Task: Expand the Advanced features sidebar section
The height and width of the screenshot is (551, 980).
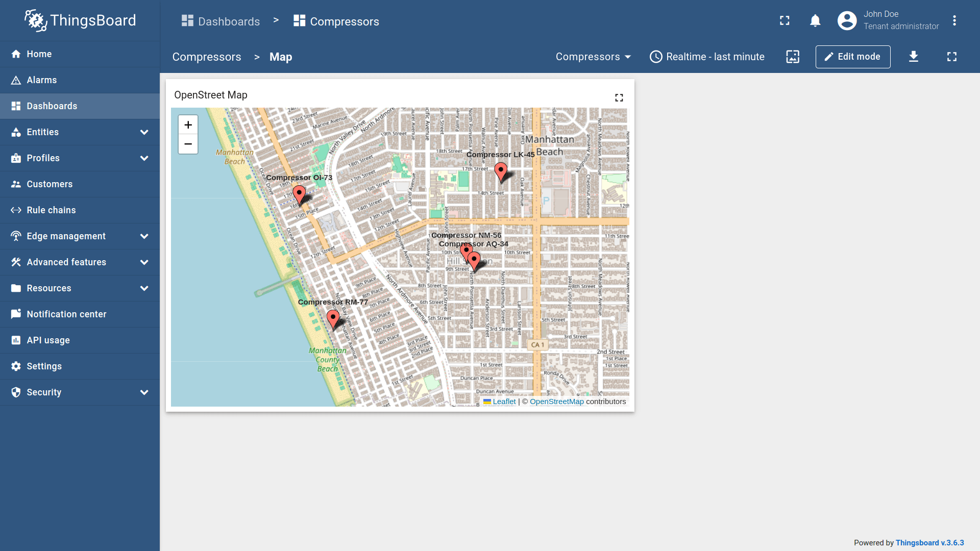Action: click(x=80, y=262)
